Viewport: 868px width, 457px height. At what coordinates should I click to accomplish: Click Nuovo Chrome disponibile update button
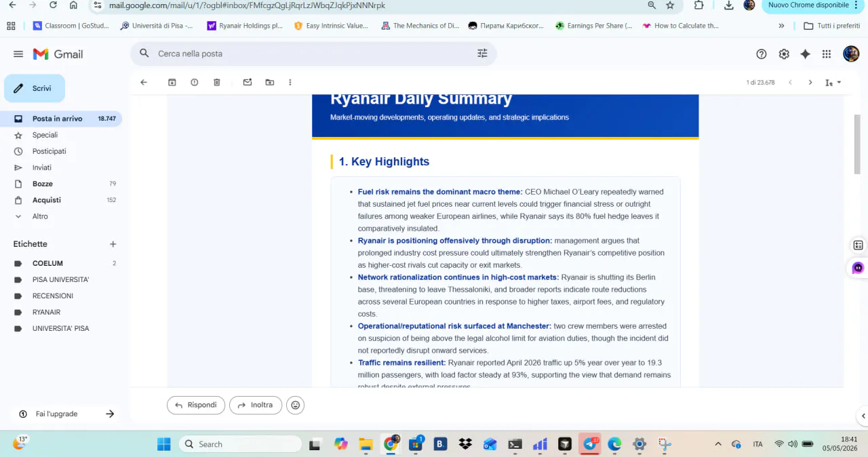click(x=813, y=5)
